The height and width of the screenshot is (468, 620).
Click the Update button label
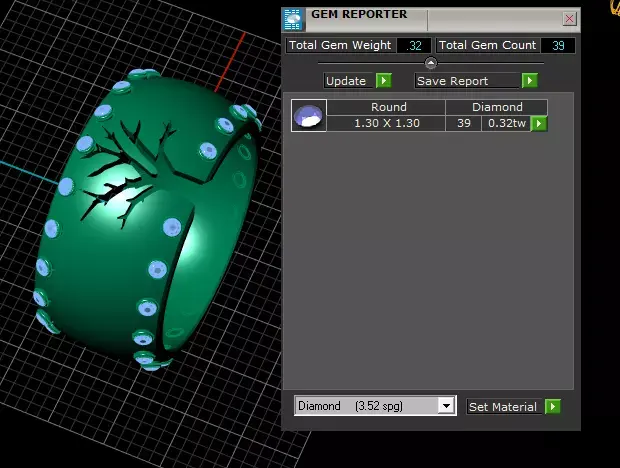click(x=346, y=81)
